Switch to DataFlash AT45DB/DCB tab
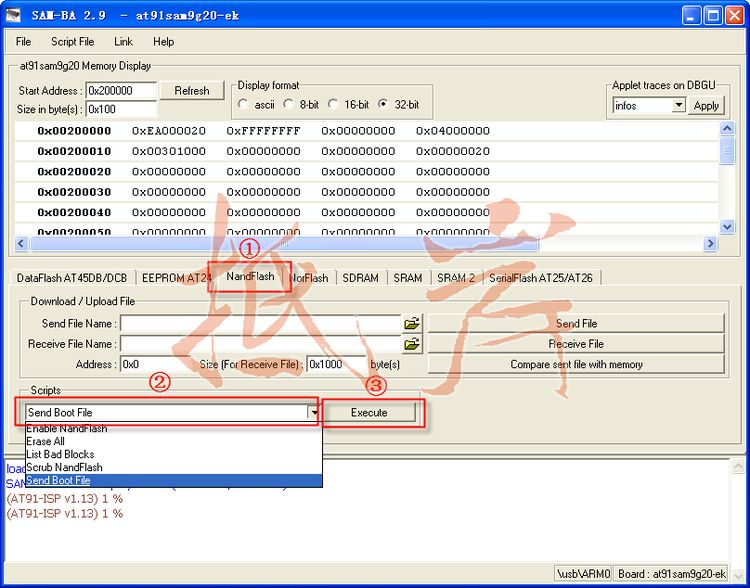This screenshot has width=750, height=588. pos(72,278)
